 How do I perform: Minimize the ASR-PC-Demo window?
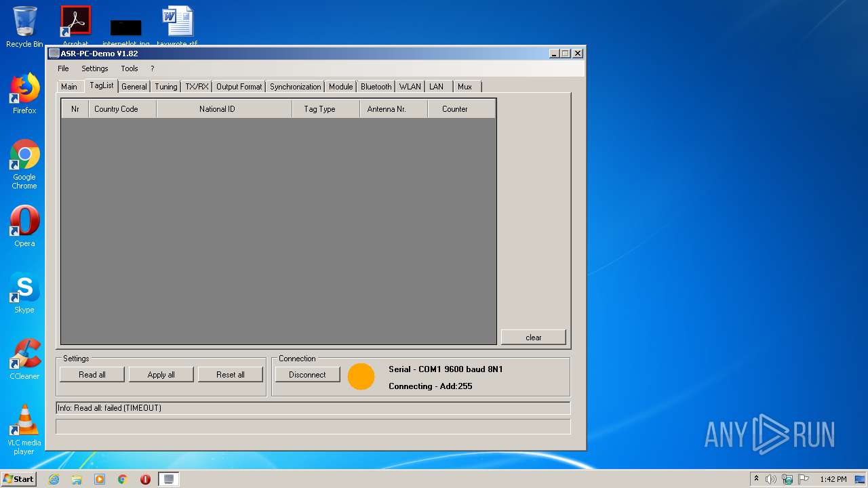(x=554, y=54)
